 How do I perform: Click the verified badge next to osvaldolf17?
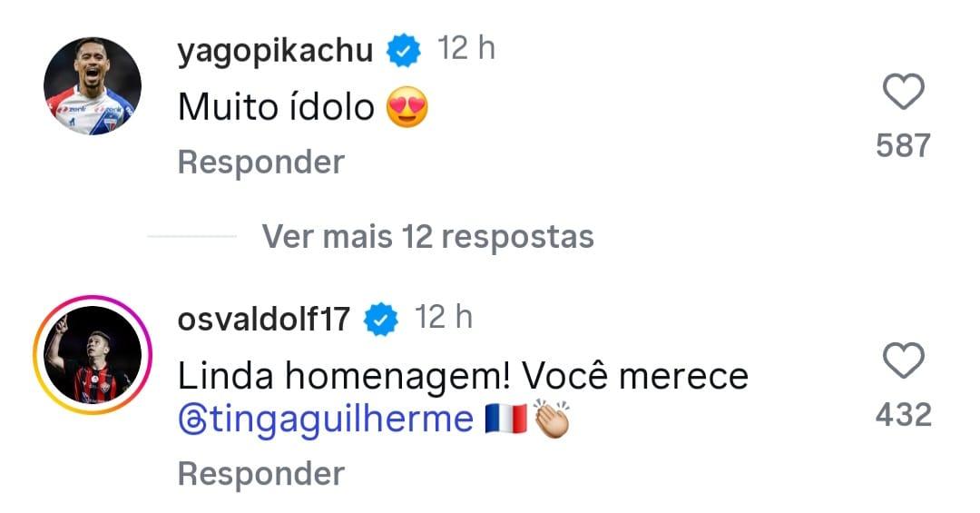click(381, 319)
